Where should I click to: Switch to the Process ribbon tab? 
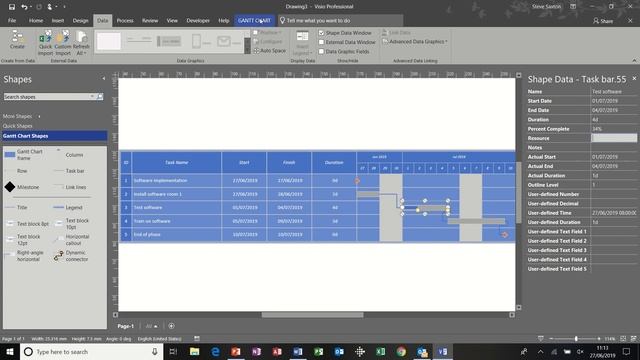(125, 20)
